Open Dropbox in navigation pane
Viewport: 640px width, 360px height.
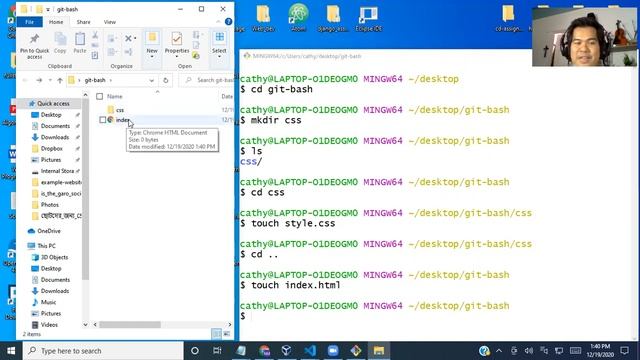(x=51, y=149)
